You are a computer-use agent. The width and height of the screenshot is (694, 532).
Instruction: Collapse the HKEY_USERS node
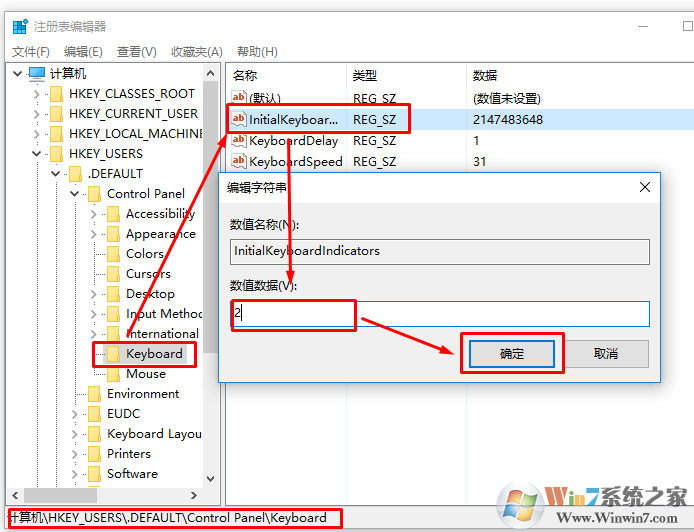(36, 154)
